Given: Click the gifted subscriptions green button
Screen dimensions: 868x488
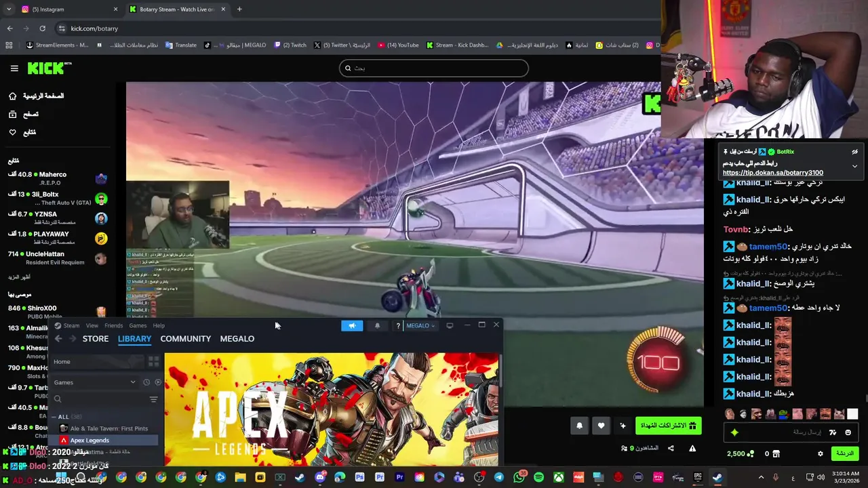Looking at the screenshot, I should point(668,426).
